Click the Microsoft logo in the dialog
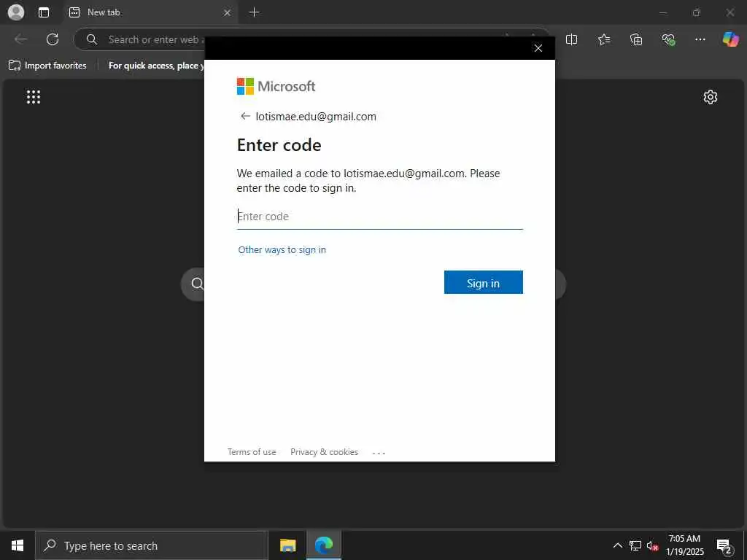 276,87
